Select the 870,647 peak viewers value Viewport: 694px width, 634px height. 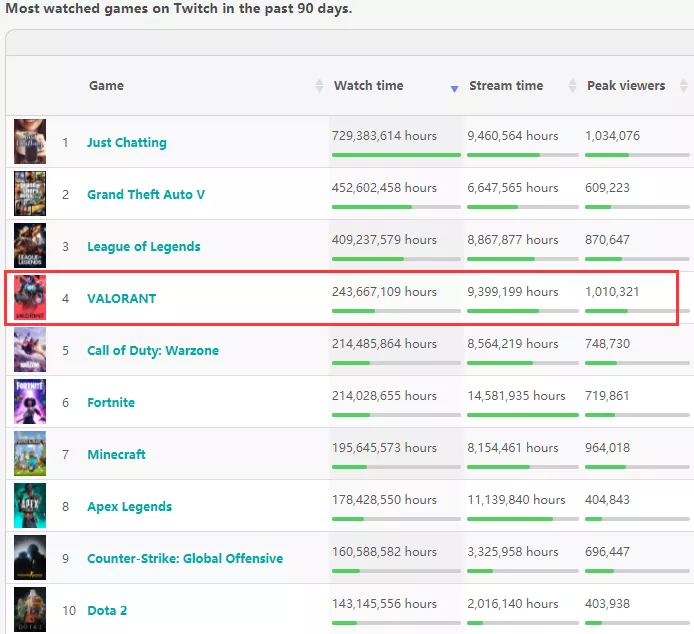[x=607, y=240]
